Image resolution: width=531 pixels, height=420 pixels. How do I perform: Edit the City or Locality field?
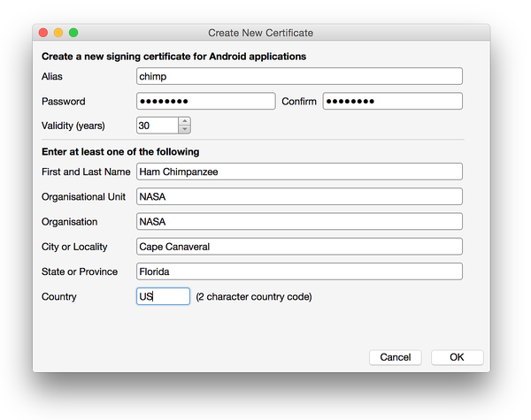pyautogui.click(x=299, y=247)
